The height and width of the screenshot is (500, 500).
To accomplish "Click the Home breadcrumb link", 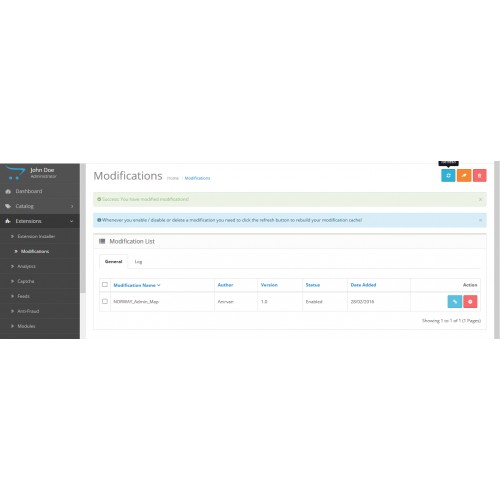I will [x=173, y=178].
